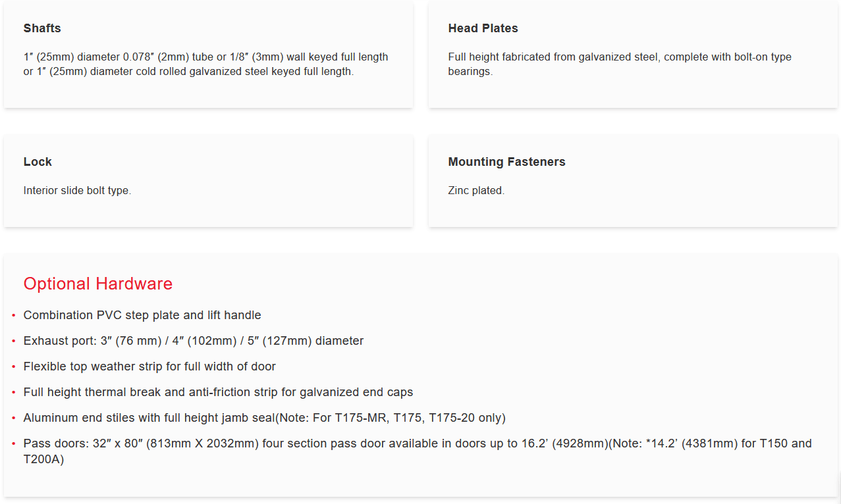Click the Shafts card heading
841x504 pixels.
pyautogui.click(x=42, y=28)
